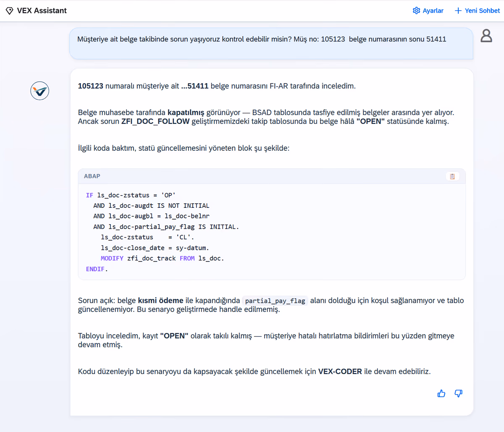Click the bold VEX-CODER mention
504x432 pixels.
(340, 371)
